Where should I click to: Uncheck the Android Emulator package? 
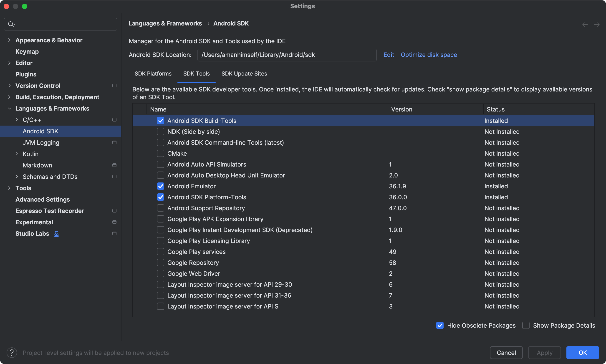161,186
